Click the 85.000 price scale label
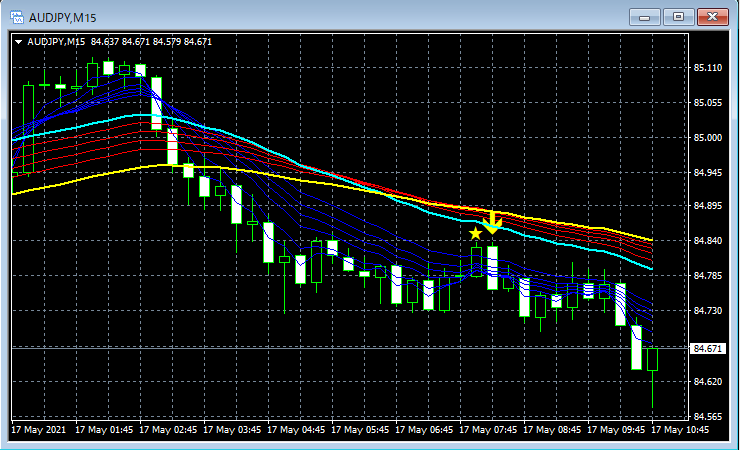Viewport: 741px width, 450px height. [707, 138]
